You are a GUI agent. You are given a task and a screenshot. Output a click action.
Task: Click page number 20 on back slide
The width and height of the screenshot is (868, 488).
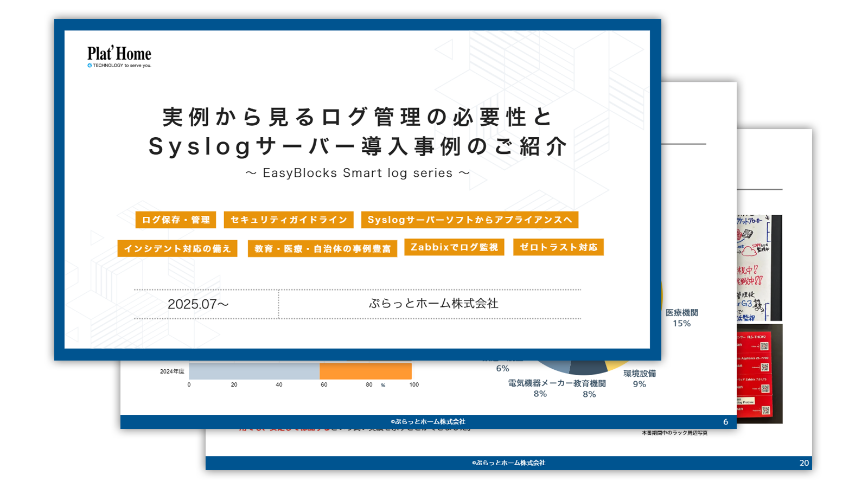click(x=804, y=463)
